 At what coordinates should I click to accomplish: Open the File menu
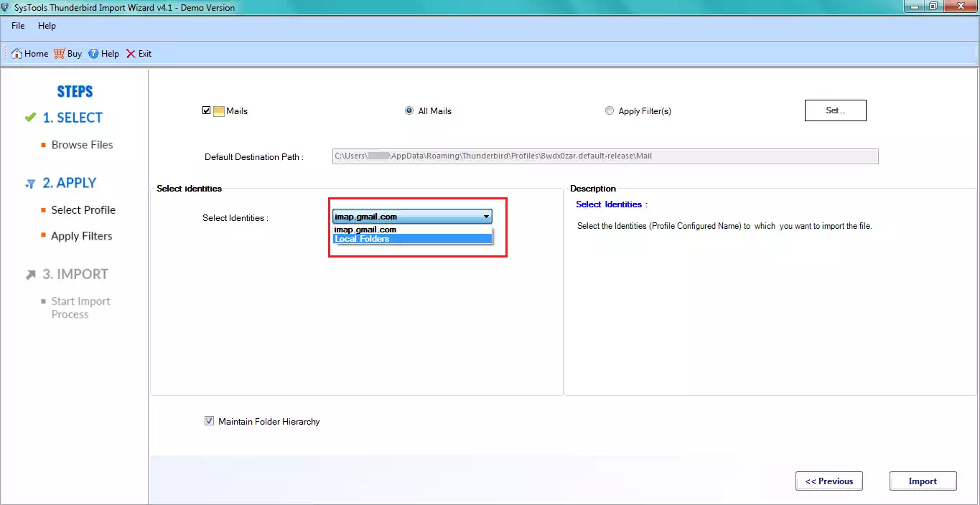(18, 26)
